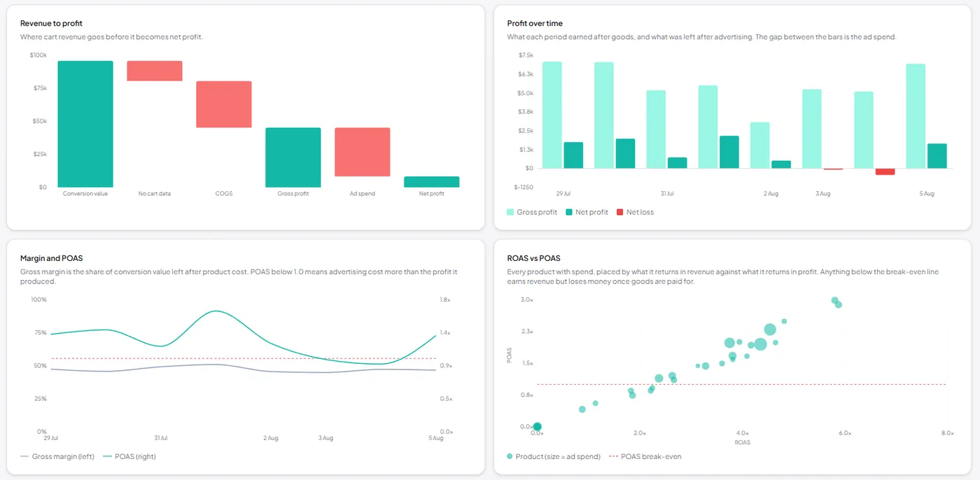Toggle the POAS break-even legend entry
The image size is (980, 480).
click(645, 456)
